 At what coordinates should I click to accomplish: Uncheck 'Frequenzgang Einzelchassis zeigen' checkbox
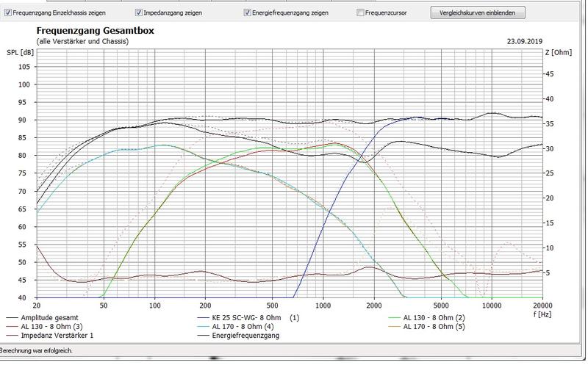pyautogui.click(x=8, y=12)
